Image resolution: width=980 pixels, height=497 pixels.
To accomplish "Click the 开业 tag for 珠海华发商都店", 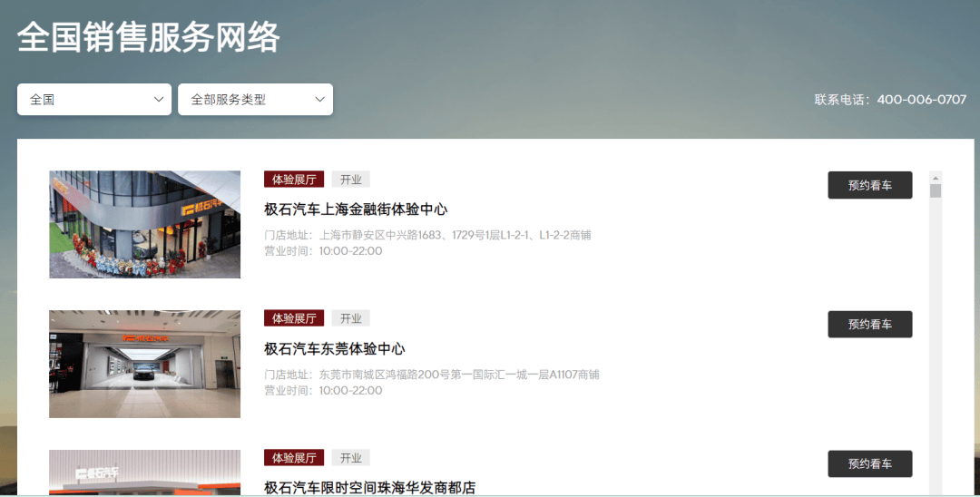I will [350, 458].
